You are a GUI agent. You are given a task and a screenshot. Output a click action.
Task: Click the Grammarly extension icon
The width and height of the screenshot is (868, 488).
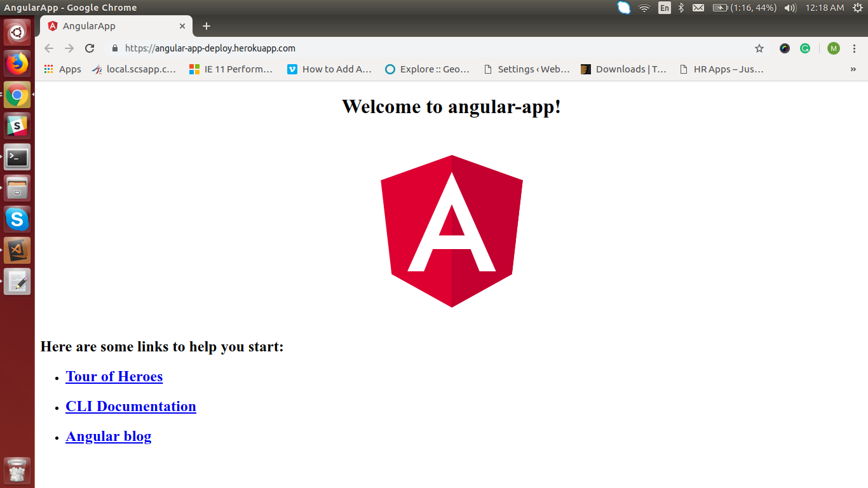pos(805,48)
